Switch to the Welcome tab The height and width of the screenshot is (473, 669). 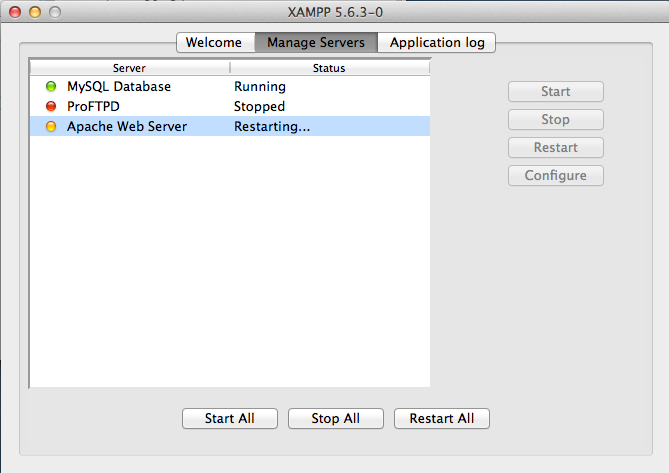coord(215,42)
